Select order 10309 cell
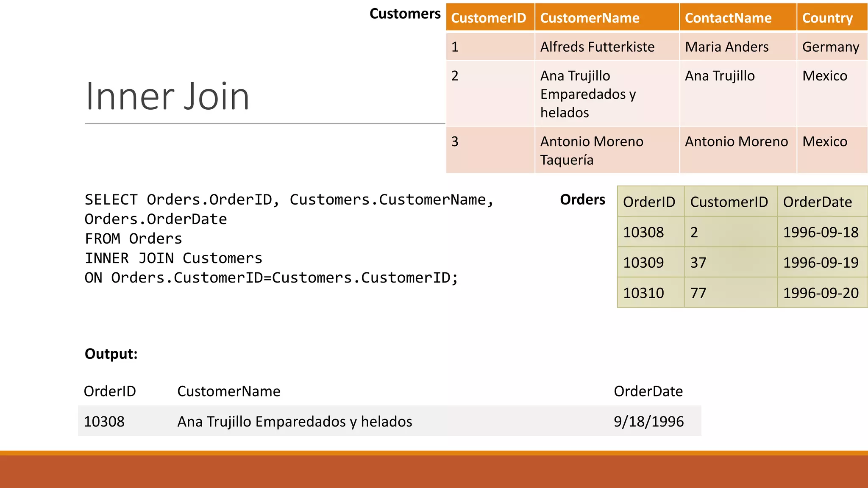 643,263
